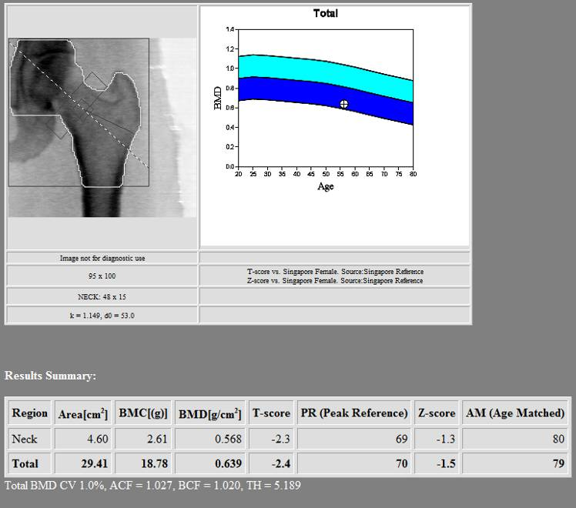Click the 'AM (Age Matched)' column header

tap(515, 413)
